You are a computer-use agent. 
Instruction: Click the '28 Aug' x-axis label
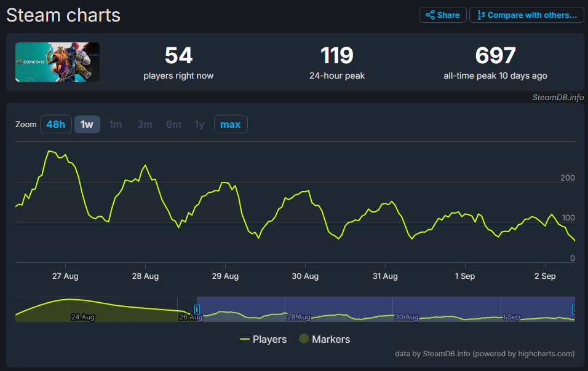[145, 276]
